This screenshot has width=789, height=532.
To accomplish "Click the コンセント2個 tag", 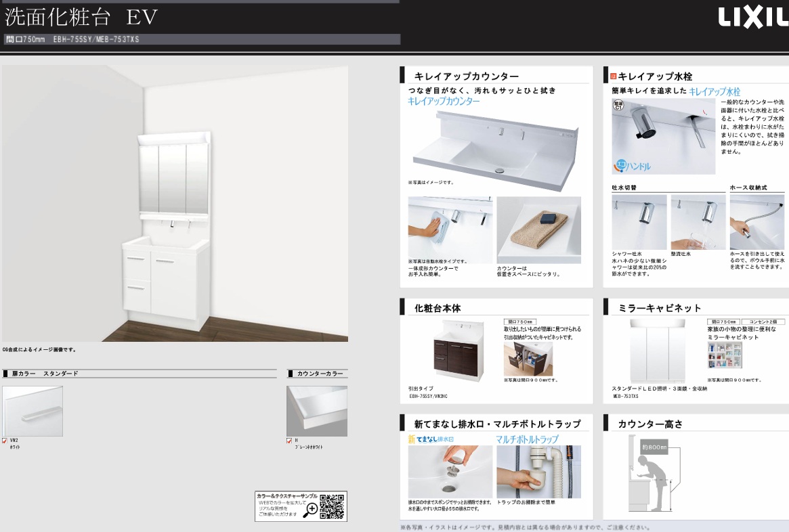I will pyautogui.click(x=763, y=322).
